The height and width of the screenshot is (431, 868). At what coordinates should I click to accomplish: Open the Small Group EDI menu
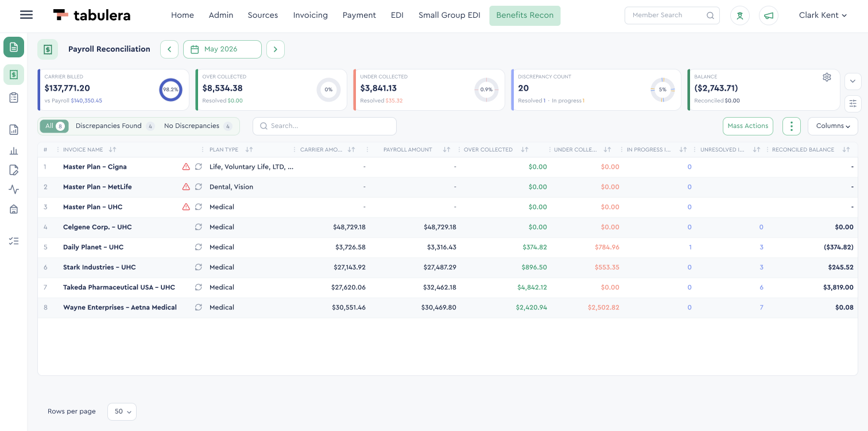449,15
